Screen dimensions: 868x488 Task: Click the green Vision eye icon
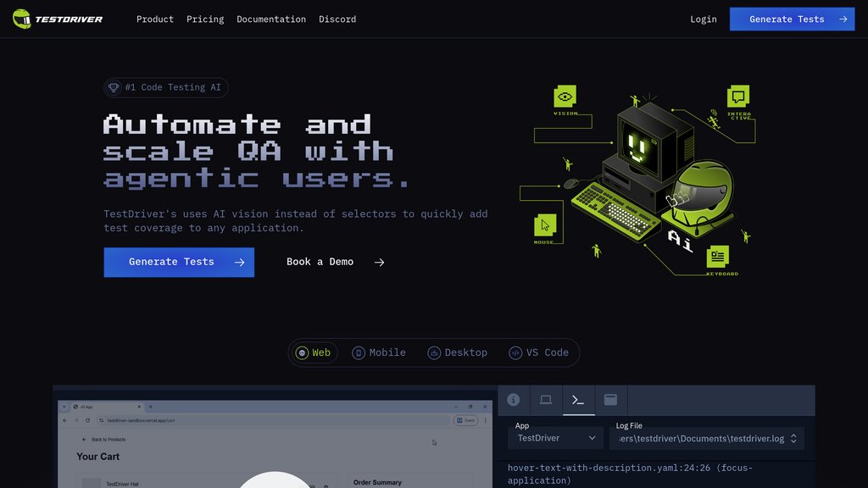pyautogui.click(x=565, y=97)
